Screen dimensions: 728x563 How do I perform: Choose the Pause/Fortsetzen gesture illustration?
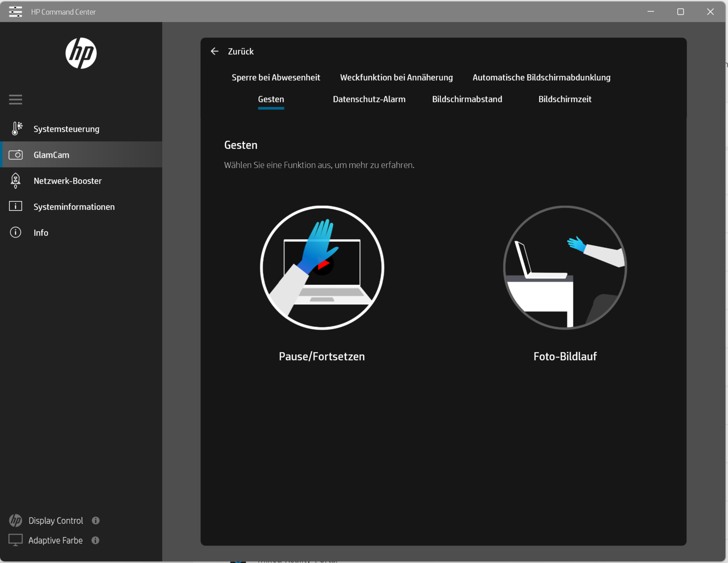click(x=322, y=268)
